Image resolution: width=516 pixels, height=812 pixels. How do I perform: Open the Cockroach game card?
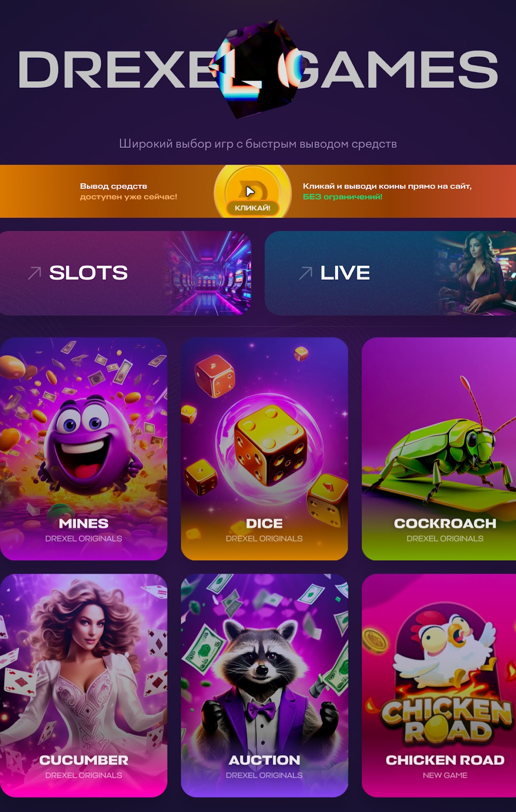439,449
